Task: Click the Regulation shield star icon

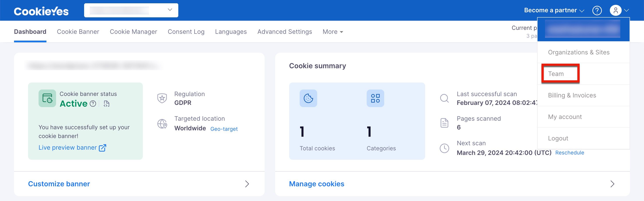Action: (x=162, y=98)
